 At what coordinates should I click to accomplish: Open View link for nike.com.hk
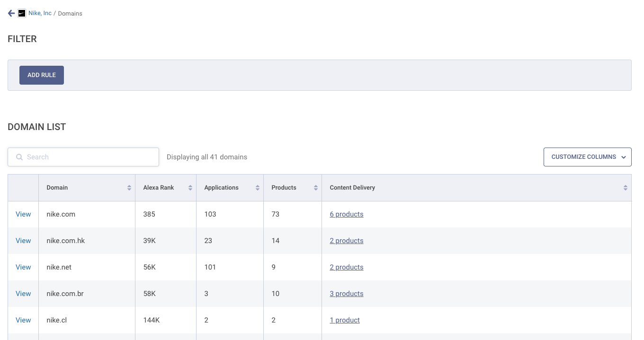click(23, 241)
